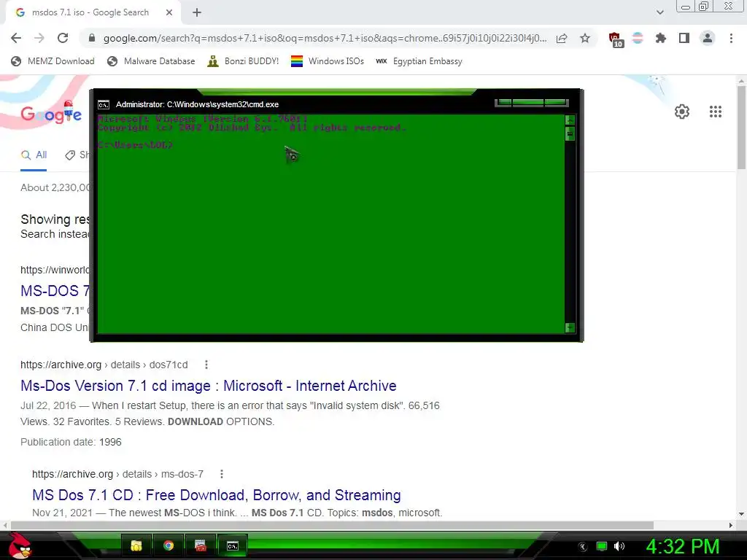The image size is (747, 560).
Task: Open the uBlock extension icon with badge 10
Action: [x=615, y=39]
